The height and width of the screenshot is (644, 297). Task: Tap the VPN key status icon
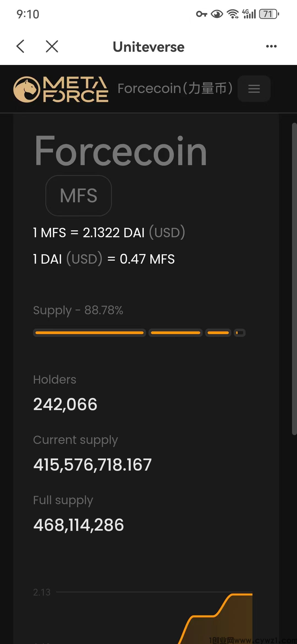click(201, 14)
